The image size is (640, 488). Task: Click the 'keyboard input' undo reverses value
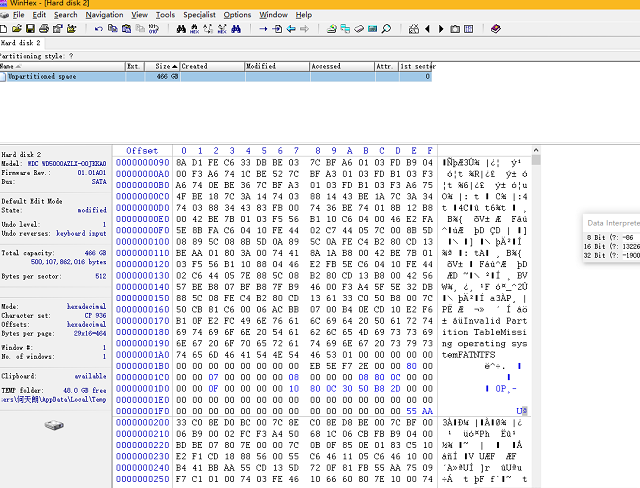click(81, 233)
